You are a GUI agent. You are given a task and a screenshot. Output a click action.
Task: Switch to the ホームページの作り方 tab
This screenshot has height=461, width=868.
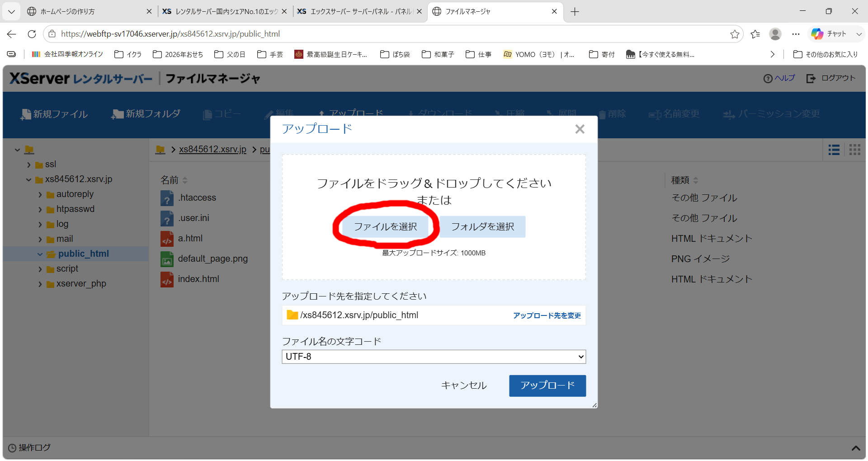click(x=67, y=12)
